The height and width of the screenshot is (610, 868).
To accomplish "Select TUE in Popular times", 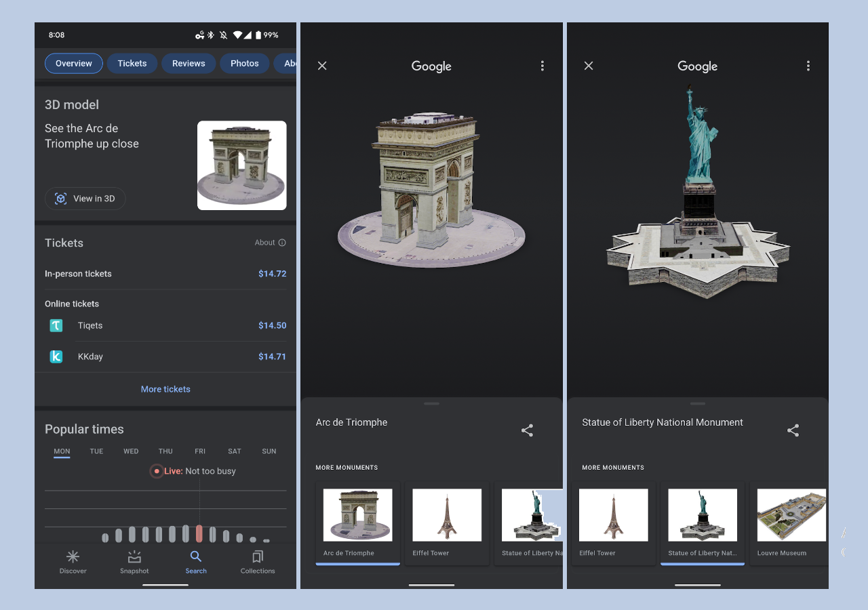I will pyautogui.click(x=96, y=451).
